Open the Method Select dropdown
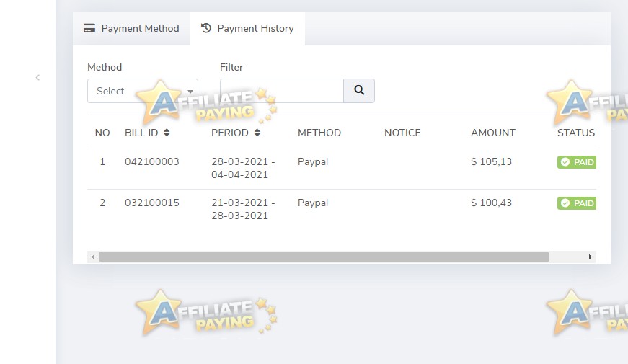Viewport: 628px width, 364px height. (x=143, y=91)
